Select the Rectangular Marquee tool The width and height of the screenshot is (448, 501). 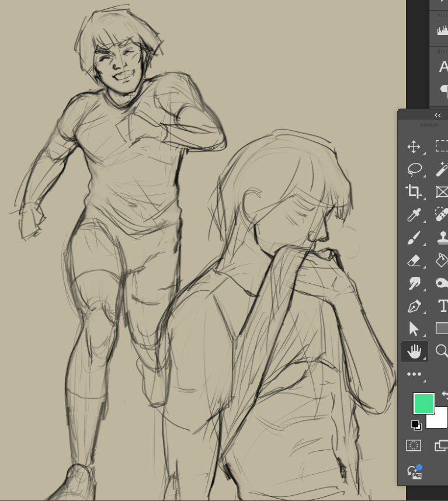click(x=442, y=146)
